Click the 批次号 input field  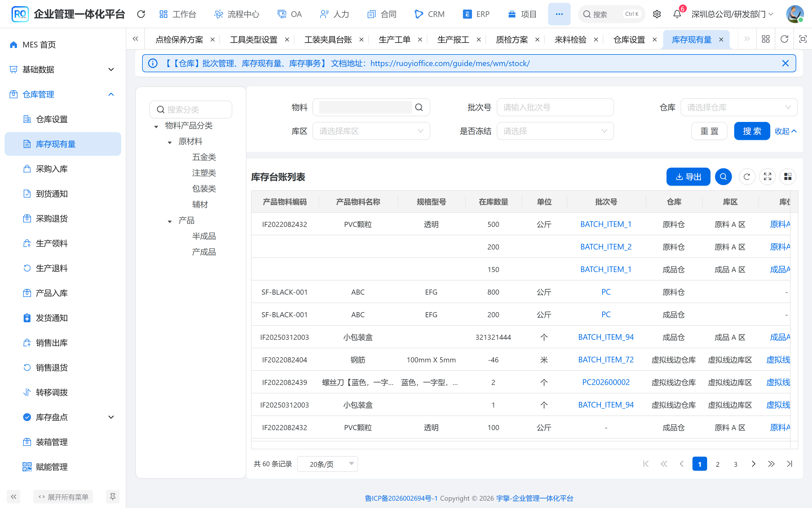555,107
